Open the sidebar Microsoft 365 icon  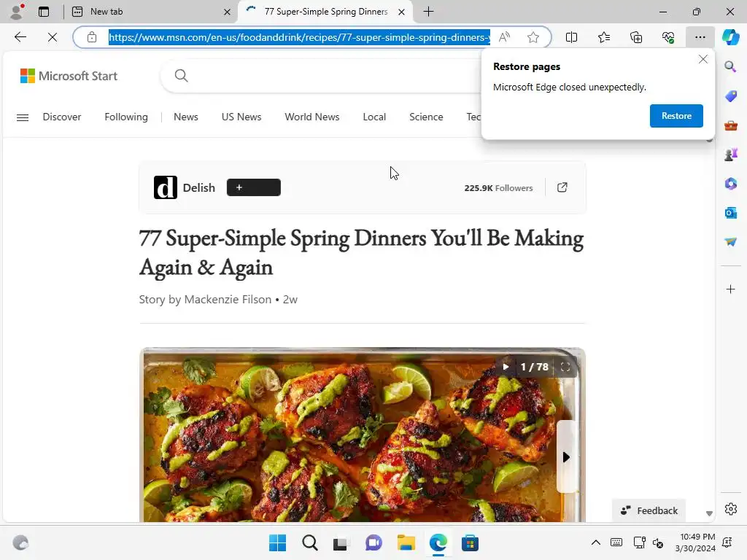tap(730, 183)
